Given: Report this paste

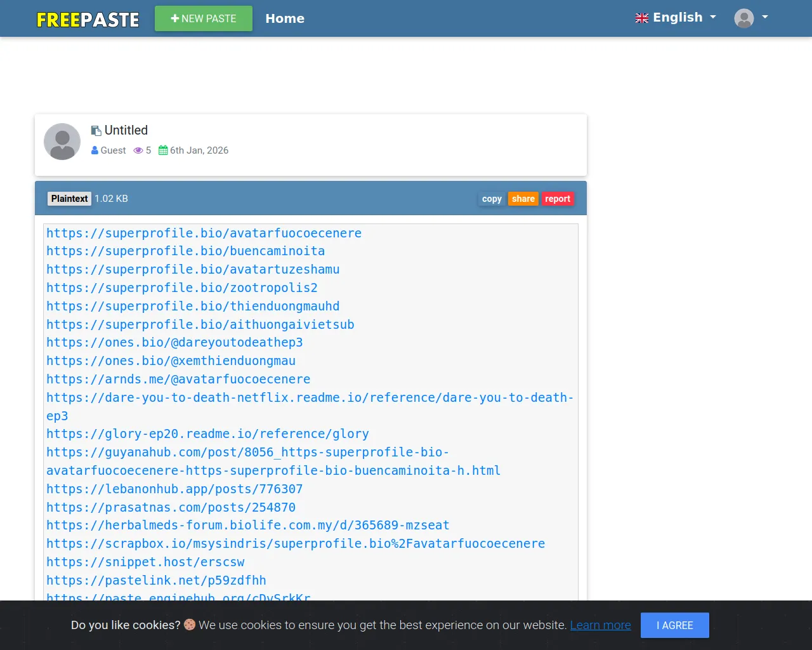Looking at the screenshot, I should point(558,199).
